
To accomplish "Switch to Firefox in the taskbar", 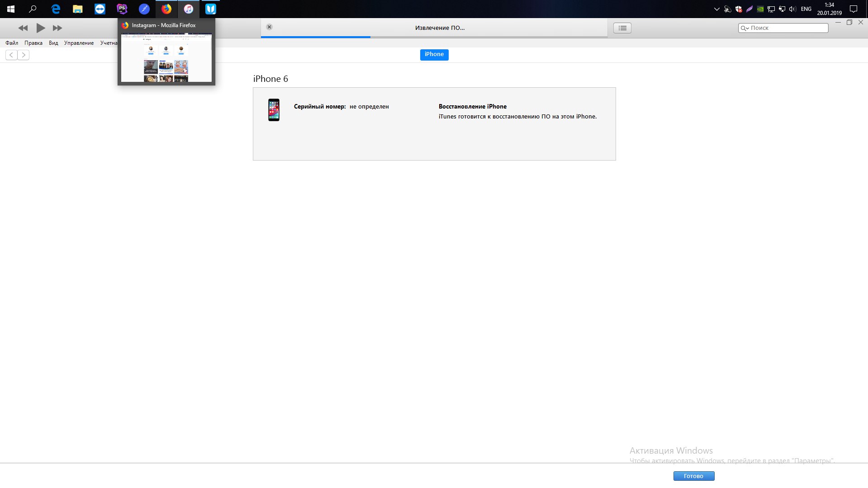I will pyautogui.click(x=166, y=9).
